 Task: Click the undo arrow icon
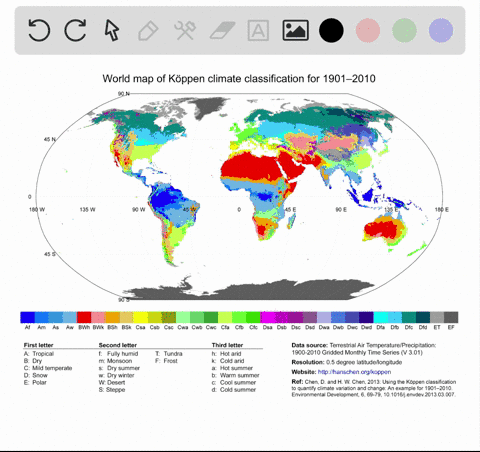tap(39, 30)
